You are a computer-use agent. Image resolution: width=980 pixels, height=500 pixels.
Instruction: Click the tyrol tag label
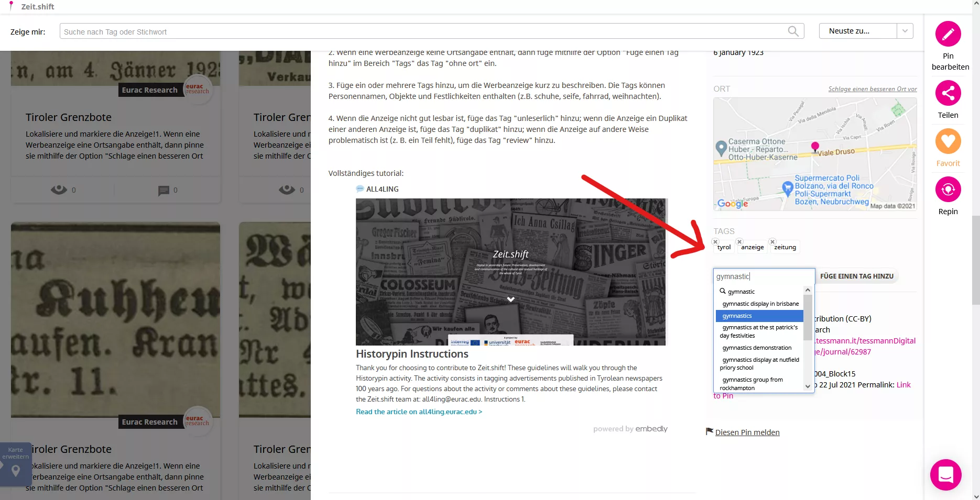coord(724,247)
